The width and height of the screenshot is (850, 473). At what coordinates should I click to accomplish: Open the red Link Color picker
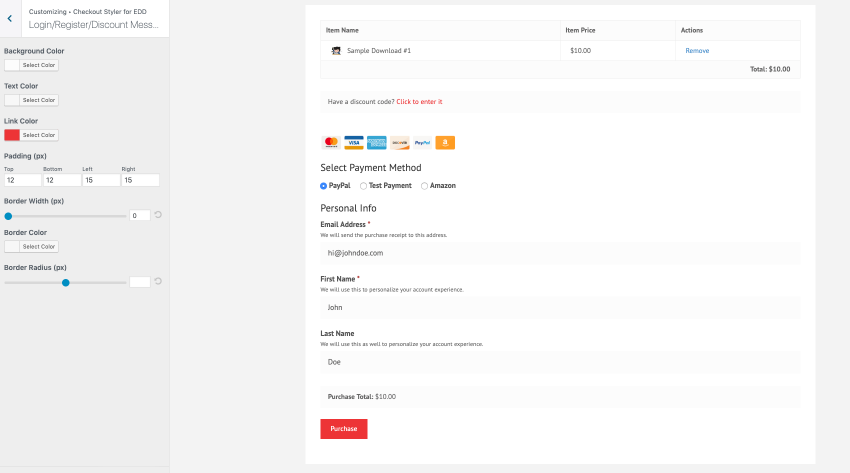[x=31, y=135]
